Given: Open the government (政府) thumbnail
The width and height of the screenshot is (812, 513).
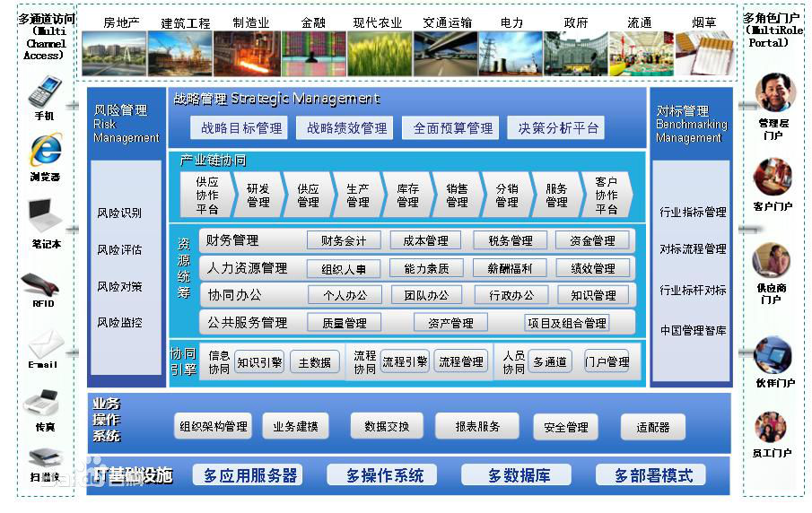Looking at the screenshot, I should (575, 53).
